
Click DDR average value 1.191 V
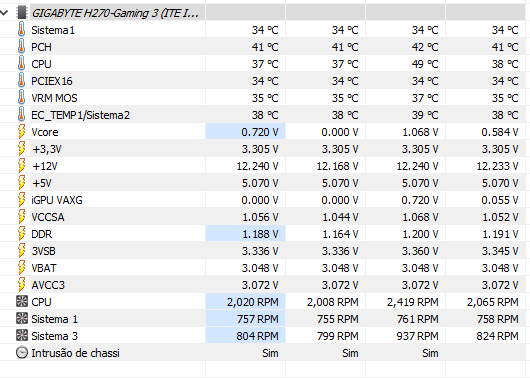500,234
